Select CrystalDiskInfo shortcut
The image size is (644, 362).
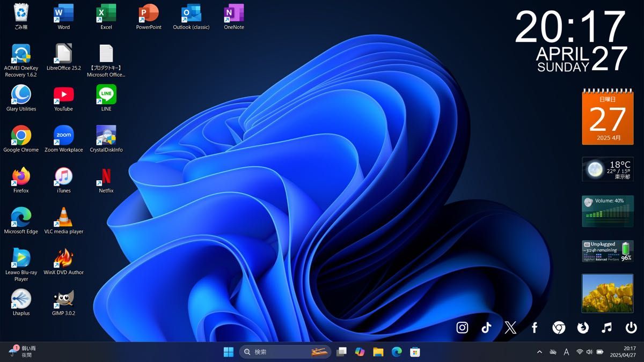[106, 139]
